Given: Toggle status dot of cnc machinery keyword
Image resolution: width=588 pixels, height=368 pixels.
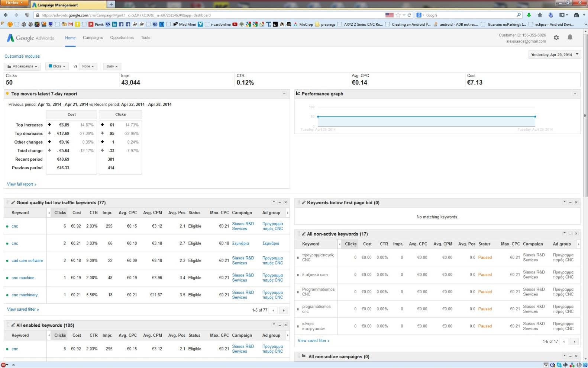Looking at the screenshot, I should (7, 295).
